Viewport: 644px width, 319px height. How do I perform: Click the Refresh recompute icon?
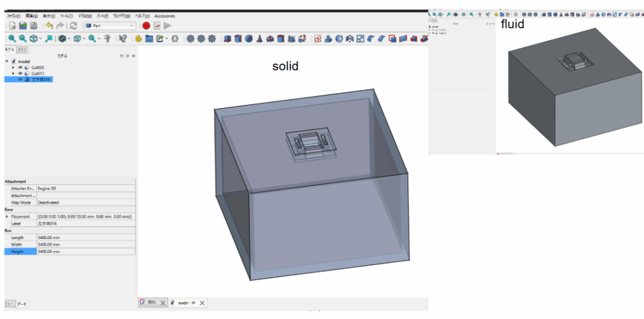point(74,26)
